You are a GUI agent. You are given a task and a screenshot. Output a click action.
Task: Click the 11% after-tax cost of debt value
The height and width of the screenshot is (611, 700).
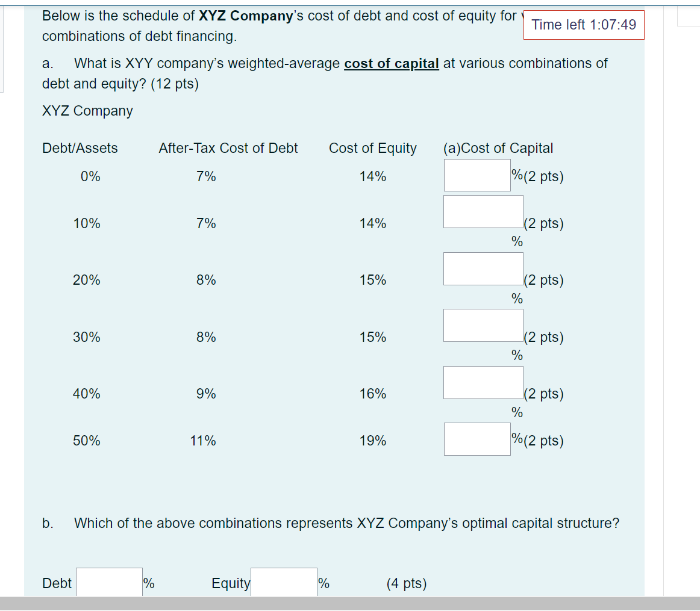tap(203, 441)
